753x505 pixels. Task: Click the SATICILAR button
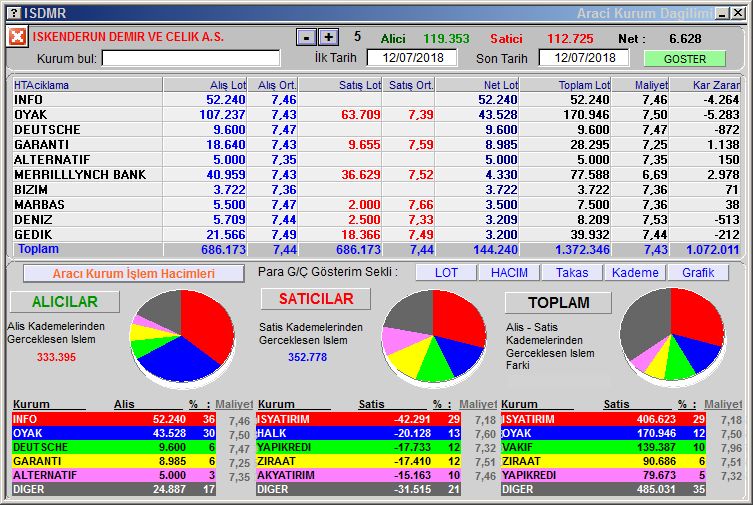pyautogui.click(x=316, y=299)
